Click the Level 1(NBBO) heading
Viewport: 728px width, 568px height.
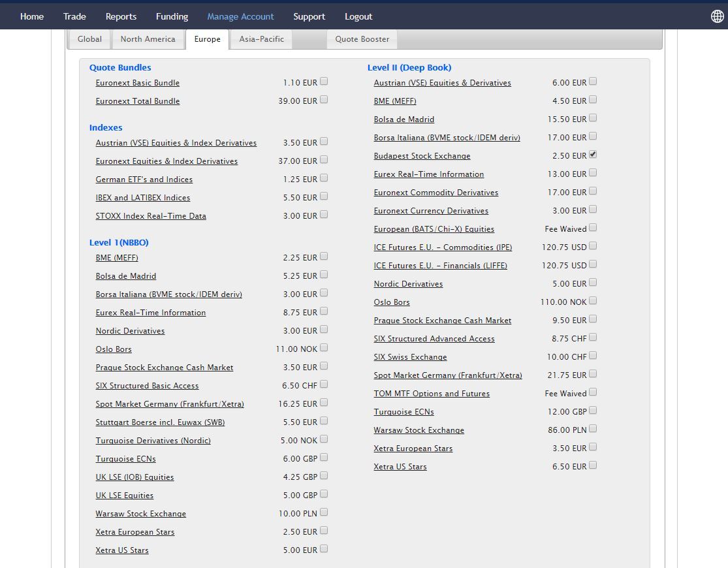(x=119, y=242)
